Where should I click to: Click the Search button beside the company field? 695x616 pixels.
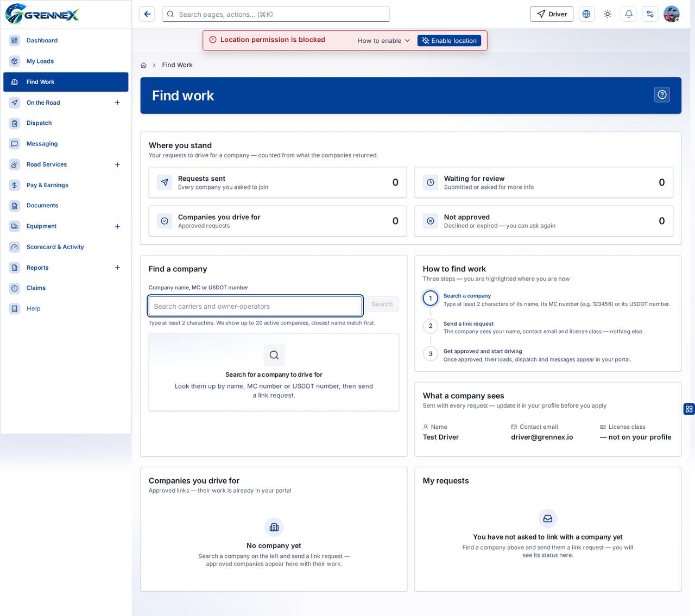382,304
